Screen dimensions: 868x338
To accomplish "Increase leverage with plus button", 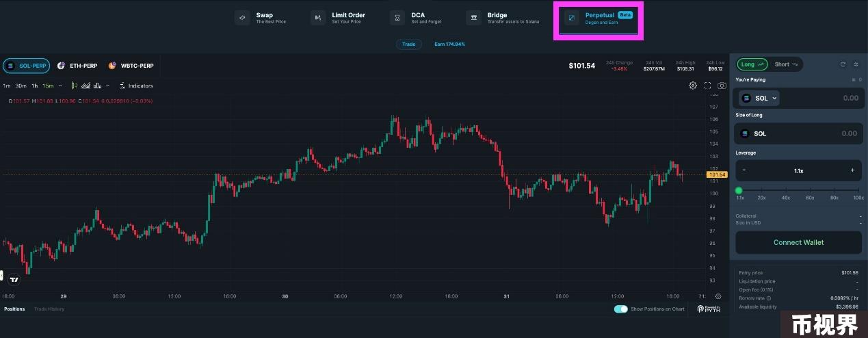I will pos(852,170).
